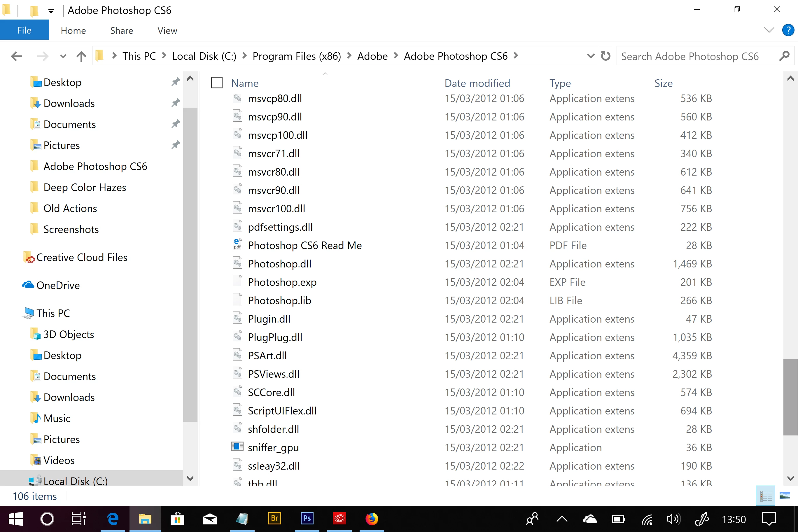The width and height of the screenshot is (798, 532).
Task: Switch to large thumbnails view icon
Action: 785,496
